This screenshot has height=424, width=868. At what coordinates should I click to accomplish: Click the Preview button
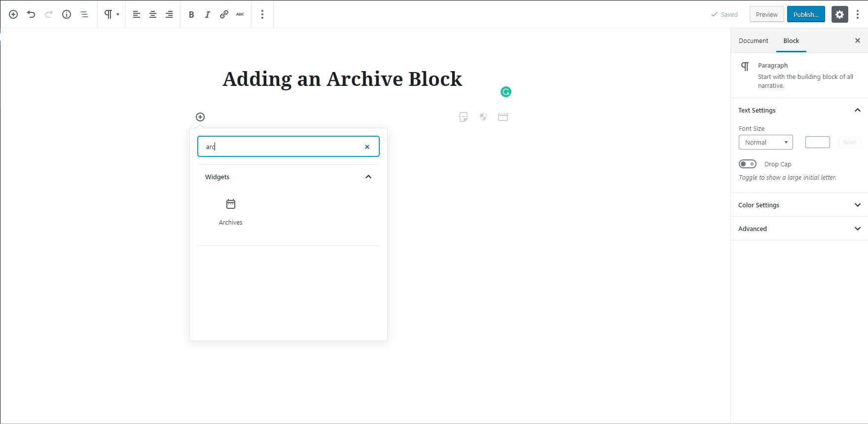point(766,14)
